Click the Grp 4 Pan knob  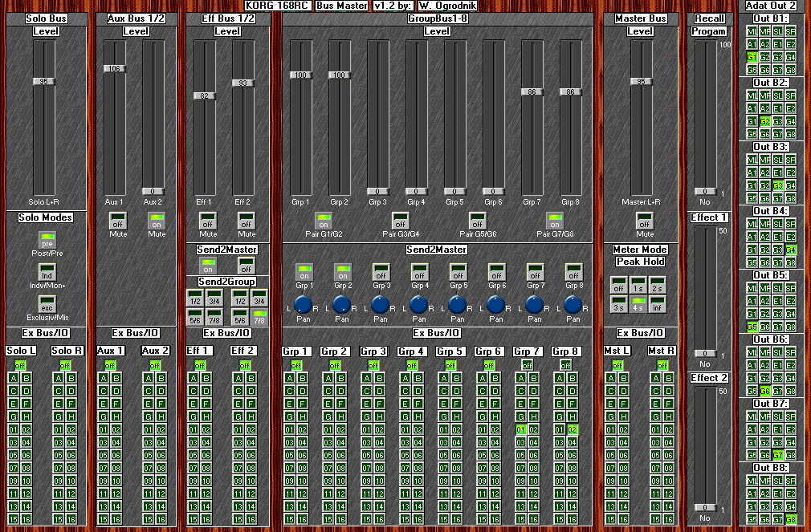click(418, 305)
